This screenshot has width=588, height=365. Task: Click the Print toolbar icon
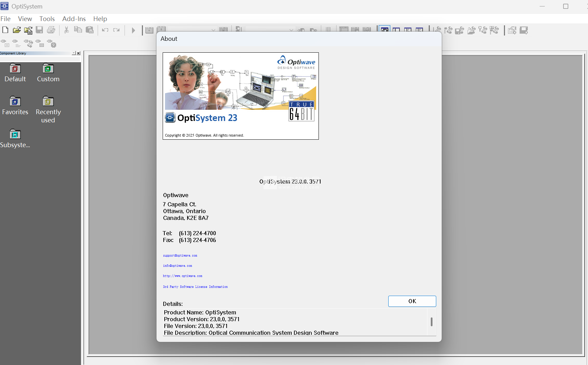[x=51, y=30]
